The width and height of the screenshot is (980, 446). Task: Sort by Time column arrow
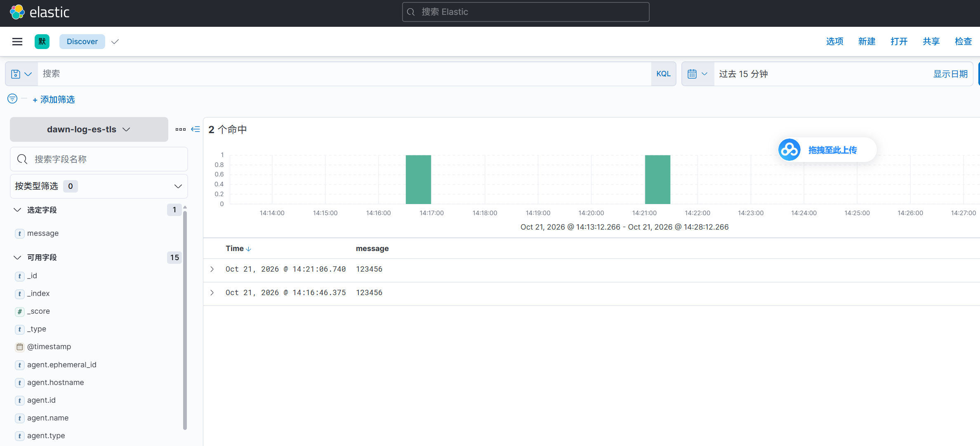coord(248,249)
